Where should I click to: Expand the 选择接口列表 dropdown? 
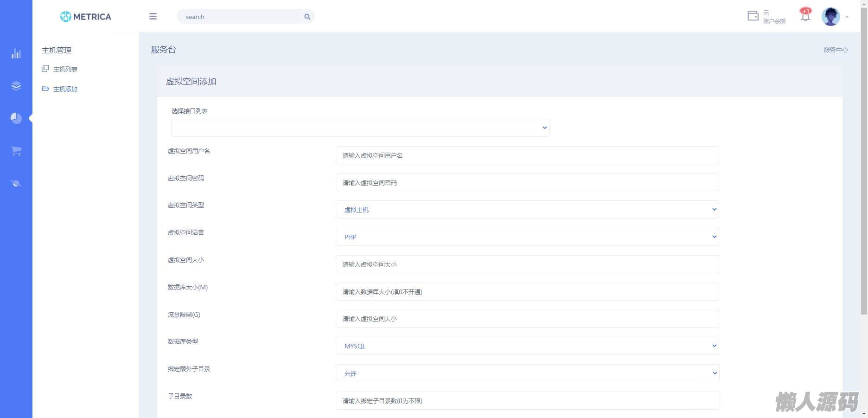tap(360, 128)
